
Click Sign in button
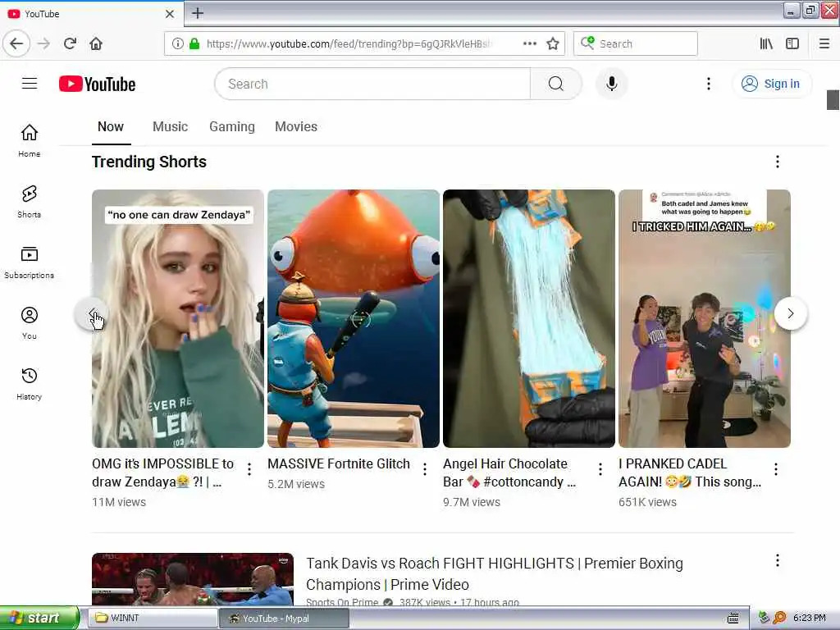point(771,84)
